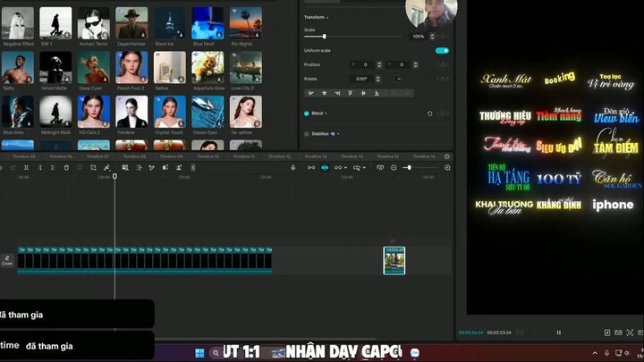This screenshot has height=362, width=644.
Task: Click align horizontal center icon
Action: point(324,93)
